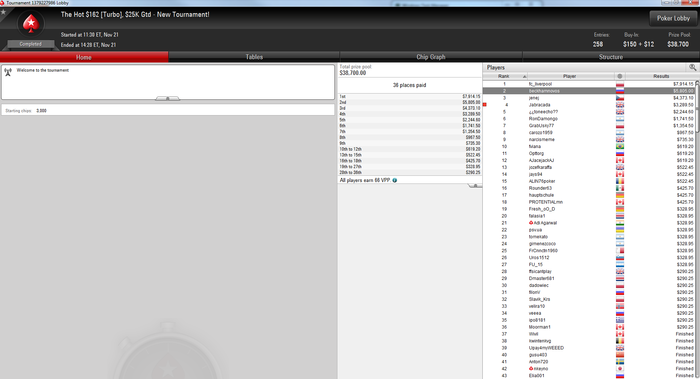Screen dimensions: 700x379
Task: Click the Completed status label
Action: [30, 44]
